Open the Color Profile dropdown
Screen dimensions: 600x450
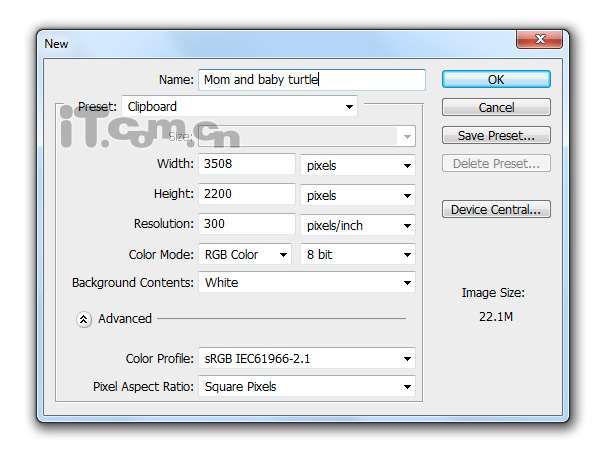point(307,358)
